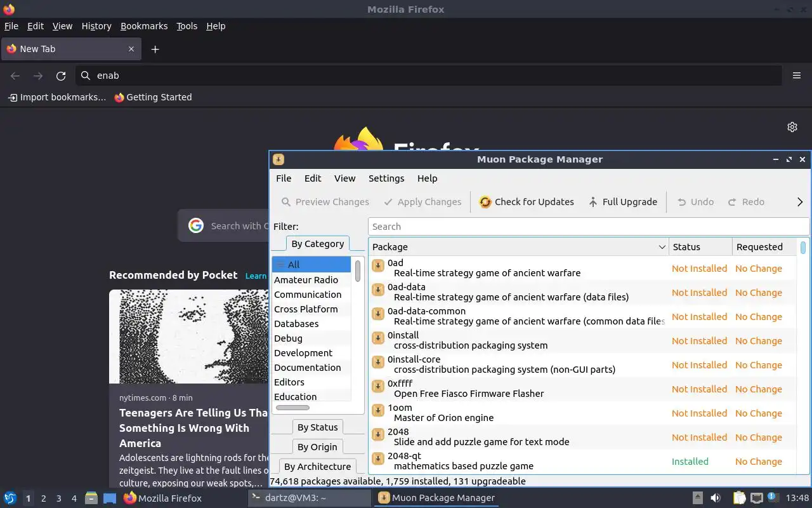Click the Muon package Search field
The height and width of the screenshot is (508, 812).
(x=588, y=227)
